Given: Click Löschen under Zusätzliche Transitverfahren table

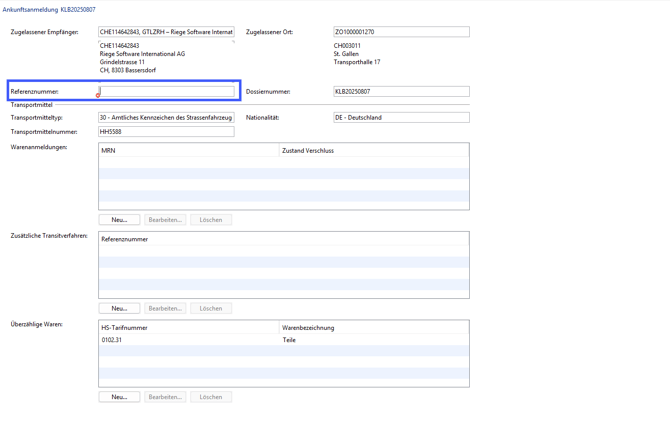Looking at the screenshot, I should [x=211, y=308].
